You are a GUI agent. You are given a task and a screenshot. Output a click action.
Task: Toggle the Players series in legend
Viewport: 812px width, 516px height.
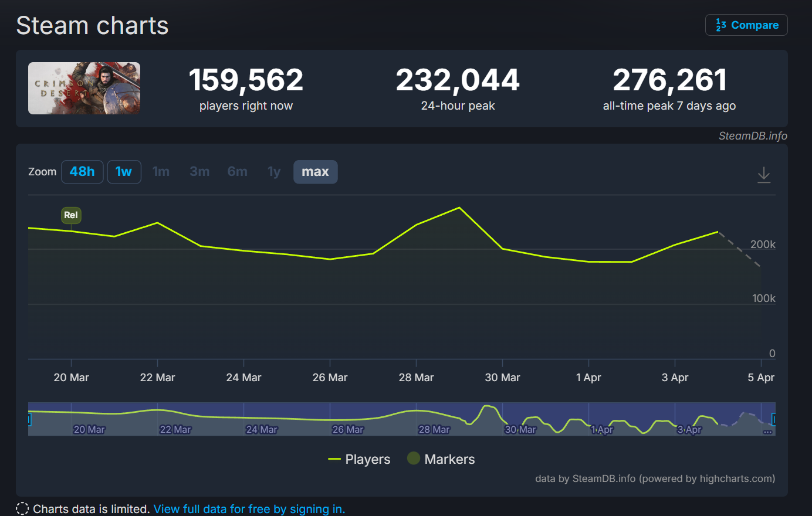coord(359,459)
